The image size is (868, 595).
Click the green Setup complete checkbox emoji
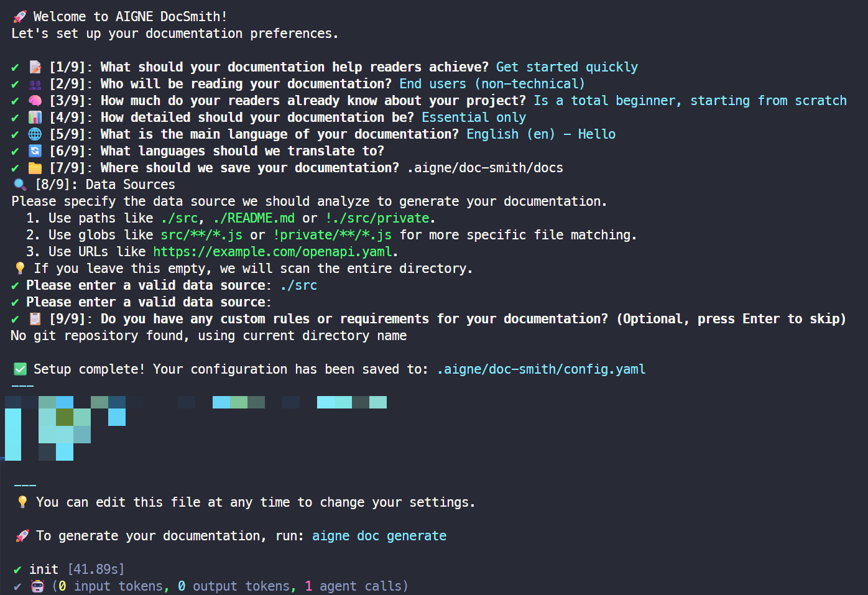[x=21, y=369]
